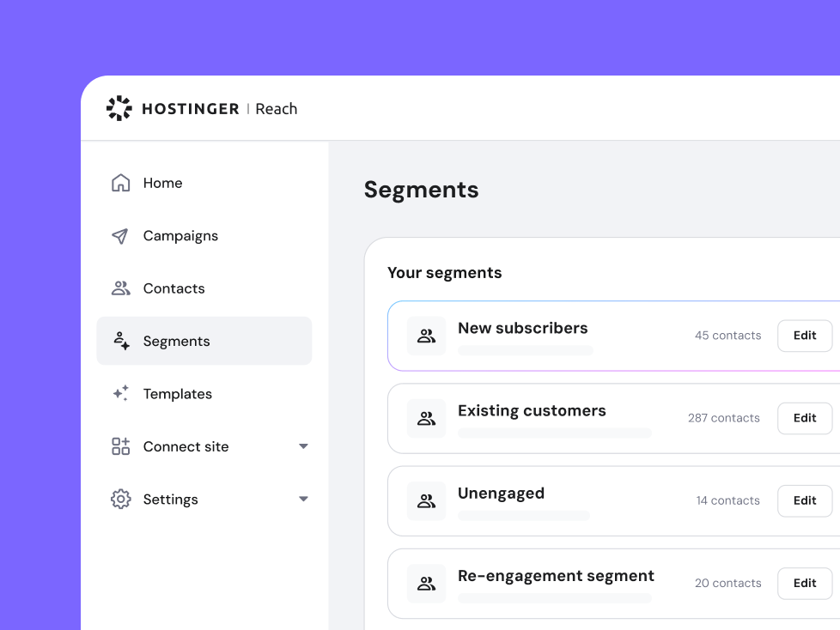Screen dimensions: 840x630
Task: Click the 20 contacts count
Action: pos(728,582)
